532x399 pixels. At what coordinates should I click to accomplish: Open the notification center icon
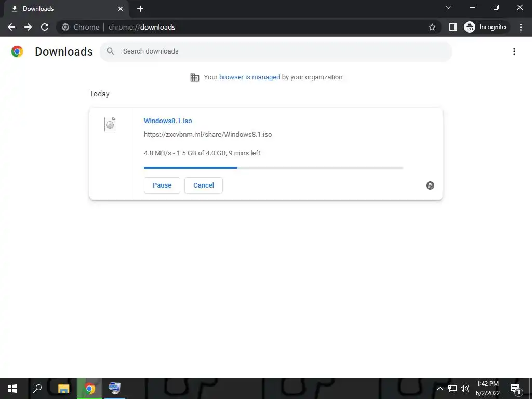(x=515, y=389)
